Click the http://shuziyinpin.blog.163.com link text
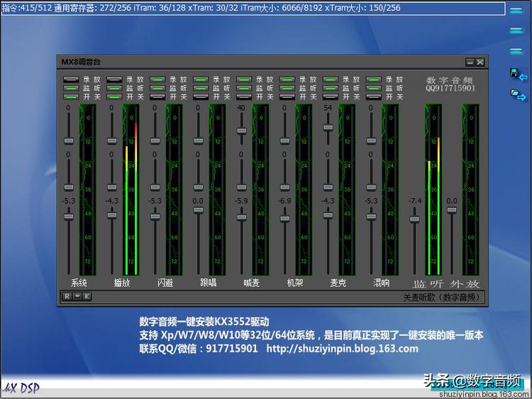The width and height of the screenshot is (532, 399). point(342,349)
